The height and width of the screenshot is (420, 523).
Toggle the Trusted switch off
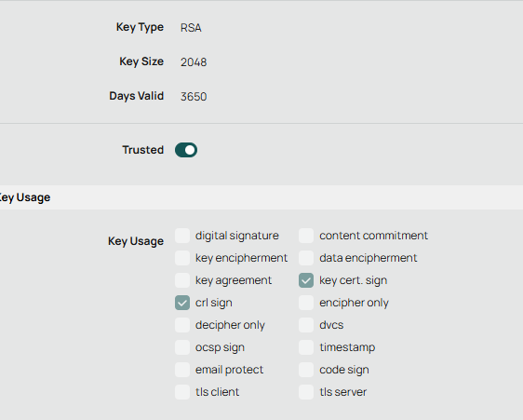186,150
